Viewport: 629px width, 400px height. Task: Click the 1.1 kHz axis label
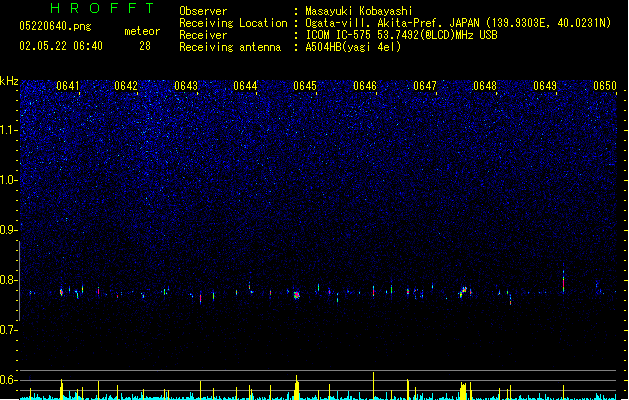(8, 130)
